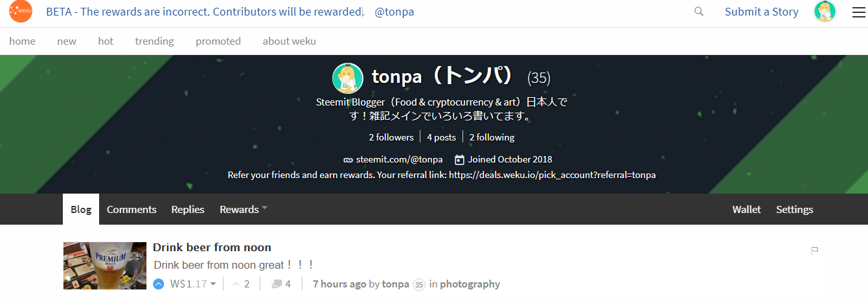
Task: Show the post's votes count list
Action: point(241,284)
